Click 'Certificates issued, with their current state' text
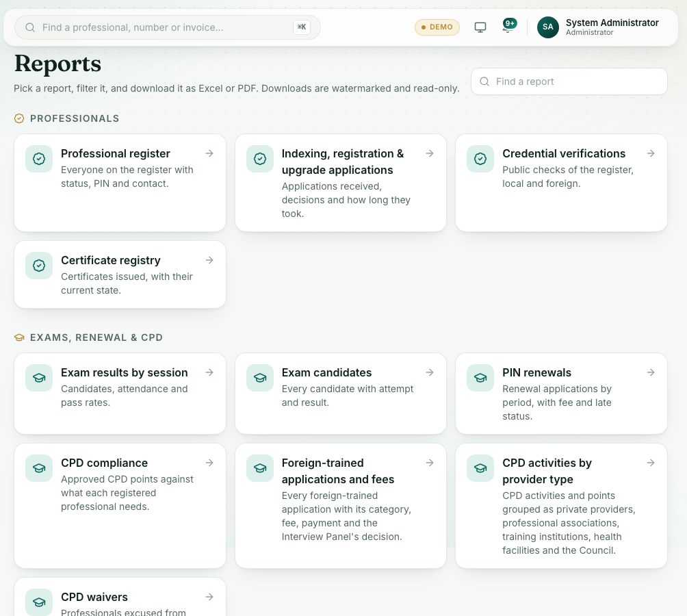687x616 pixels. tap(127, 283)
